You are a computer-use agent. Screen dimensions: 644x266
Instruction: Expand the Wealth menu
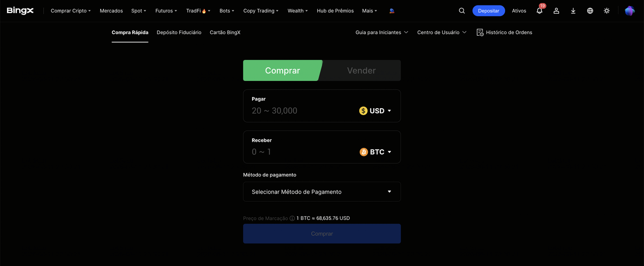point(298,11)
